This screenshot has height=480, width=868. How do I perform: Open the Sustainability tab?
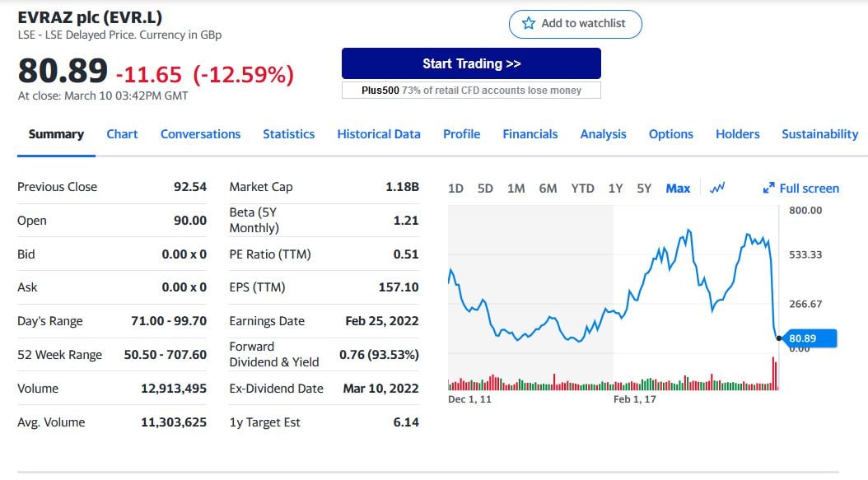[819, 134]
